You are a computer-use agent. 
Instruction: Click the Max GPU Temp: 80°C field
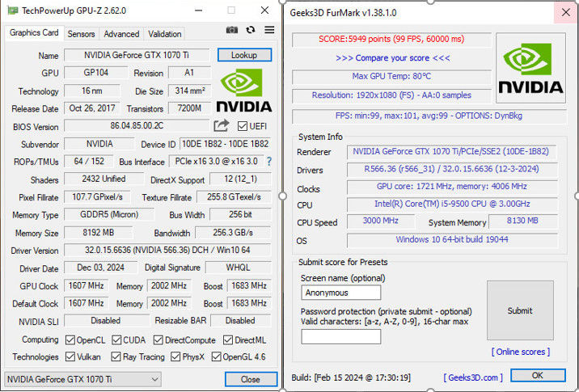tap(391, 77)
